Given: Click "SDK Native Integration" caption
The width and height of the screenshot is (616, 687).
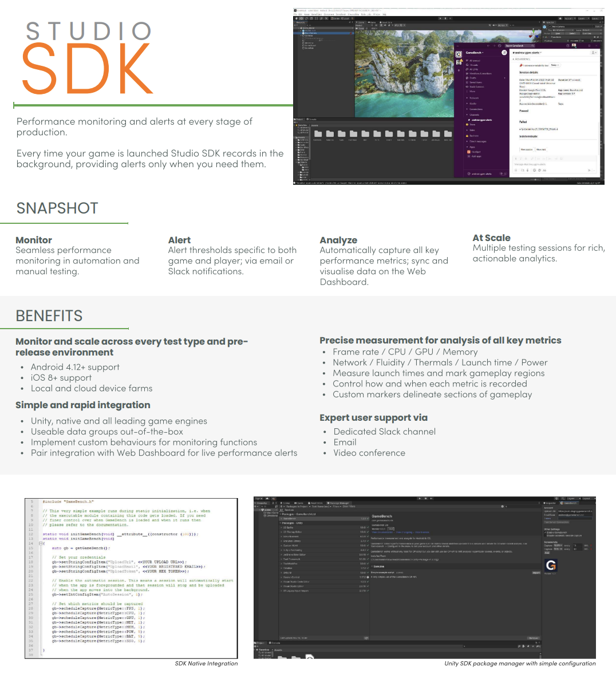Looking at the screenshot, I should point(206,664).
